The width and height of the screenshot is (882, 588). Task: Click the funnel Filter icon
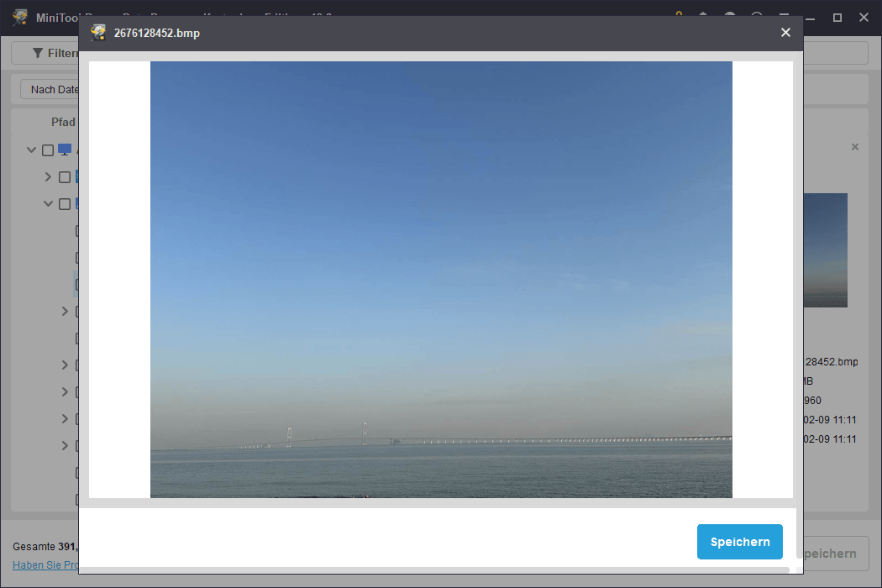click(x=38, y=53)
